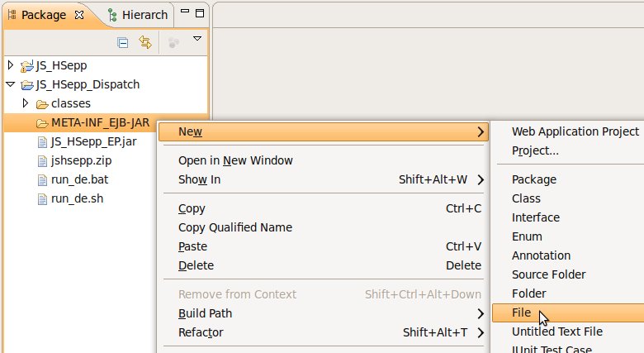
Task: Open the Package Explorer view menu arrow
Action: click(197, 39)
